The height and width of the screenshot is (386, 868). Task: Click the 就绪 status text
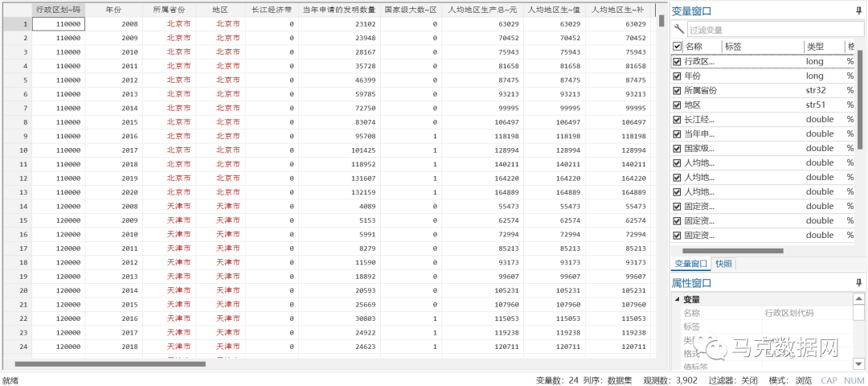[x=11, y=380]
